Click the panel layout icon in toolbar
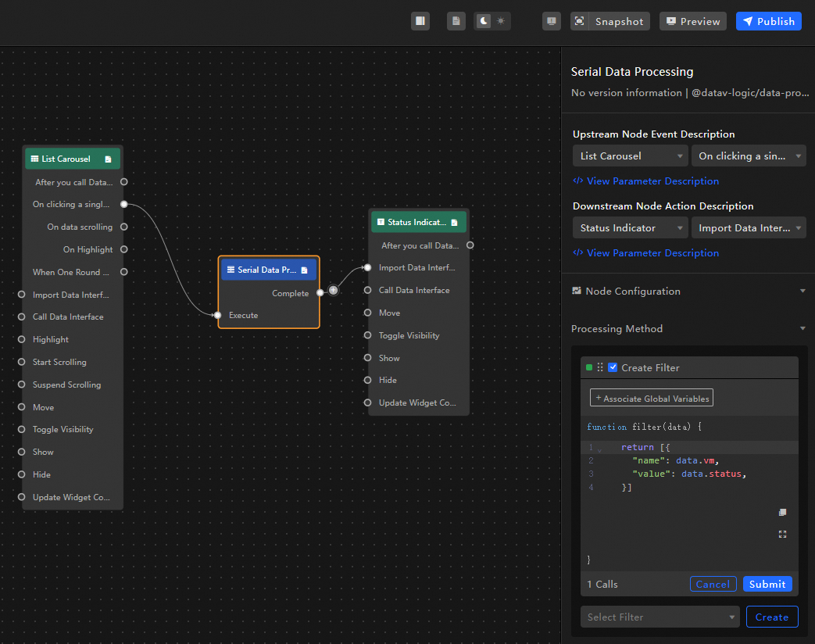The height and width of the screenshot is (644, 815). point(420,21)
